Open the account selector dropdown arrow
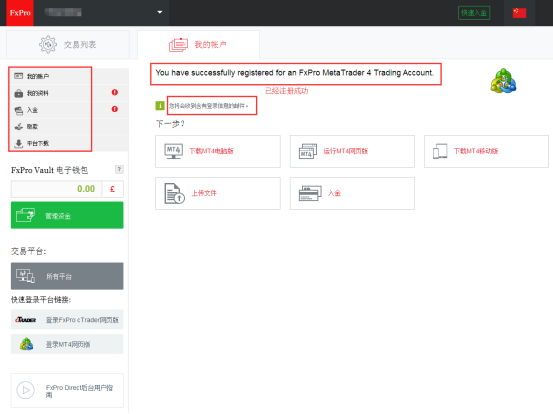Viewport: 553px width, 414px height. coord(160,12)
